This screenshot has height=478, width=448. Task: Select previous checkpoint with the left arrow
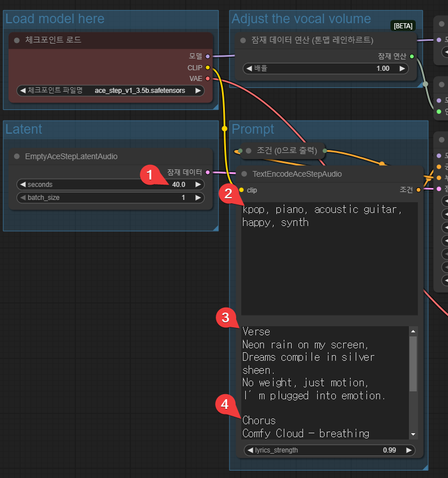(x=23, y=90)
